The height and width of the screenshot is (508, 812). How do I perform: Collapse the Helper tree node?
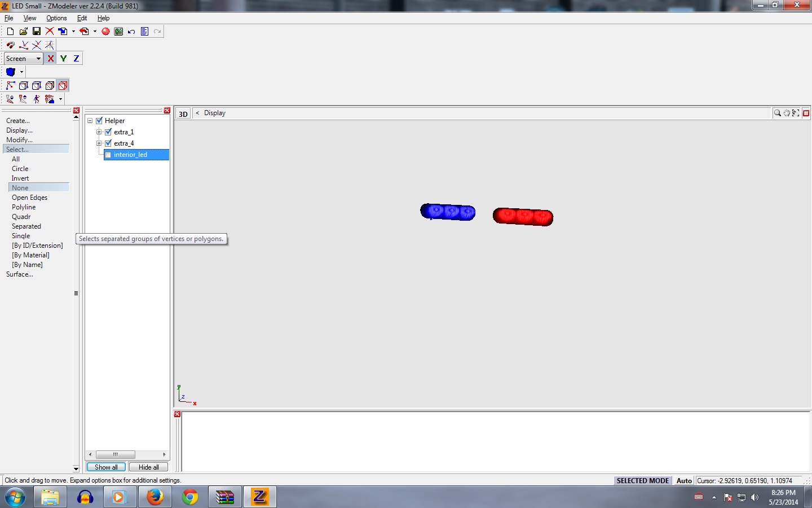tap(90, 121)
